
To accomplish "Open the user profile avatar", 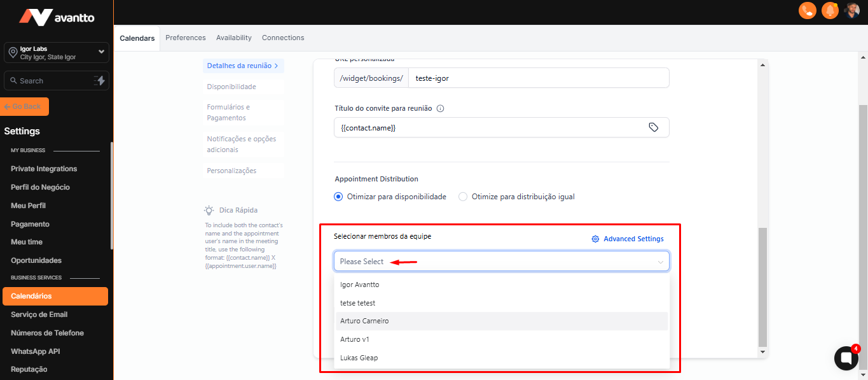I will pyautogui.click(x=852, y=10).
